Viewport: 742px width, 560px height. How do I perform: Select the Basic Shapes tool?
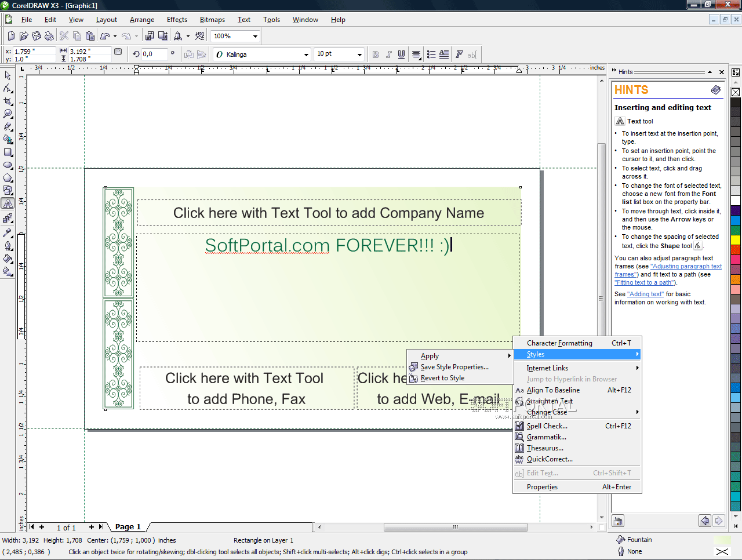point(8,190)
